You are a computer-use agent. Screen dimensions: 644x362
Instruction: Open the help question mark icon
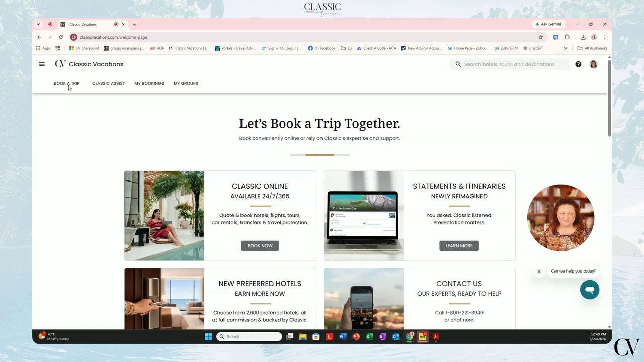click(x=578, y=64)
